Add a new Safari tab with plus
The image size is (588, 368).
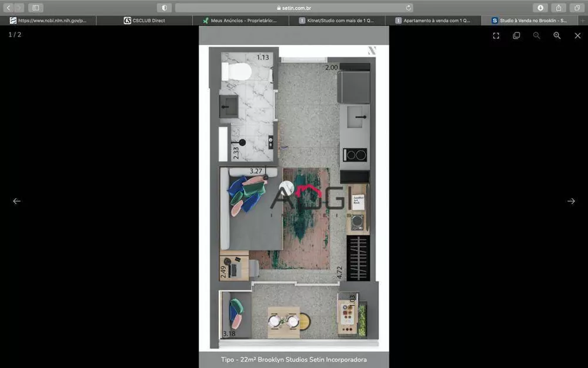point(583,20)
